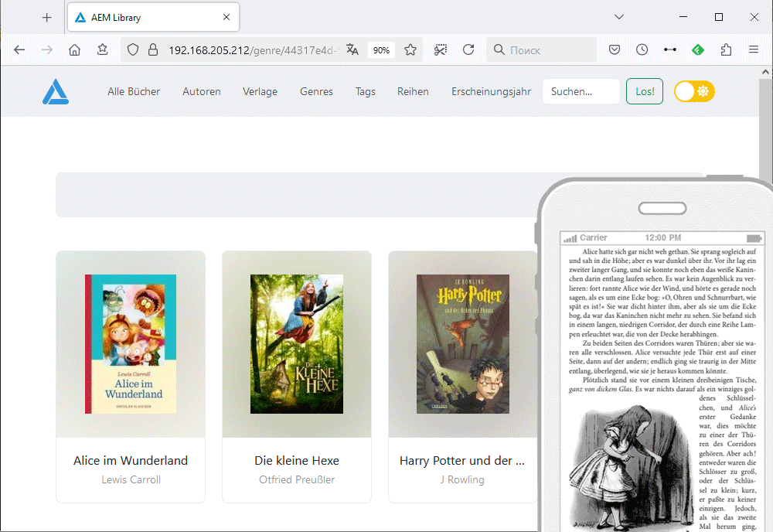Reload the page with refresh icon
This screenshot has height=532, width=773.
tap(468, 50)
